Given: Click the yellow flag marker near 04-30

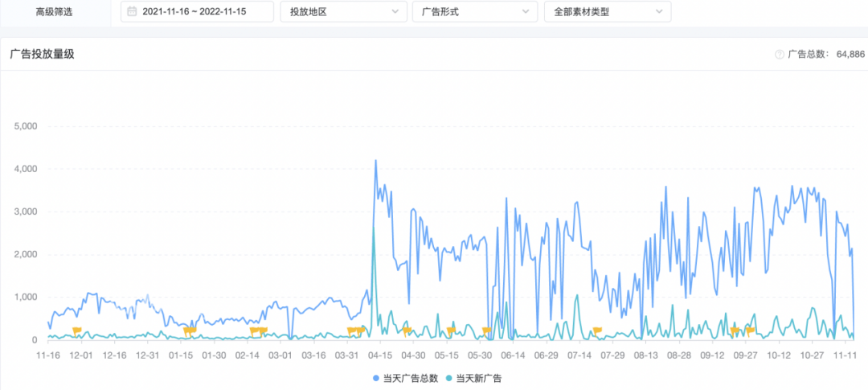Looking at the screenshot, I should click(407, 331).
